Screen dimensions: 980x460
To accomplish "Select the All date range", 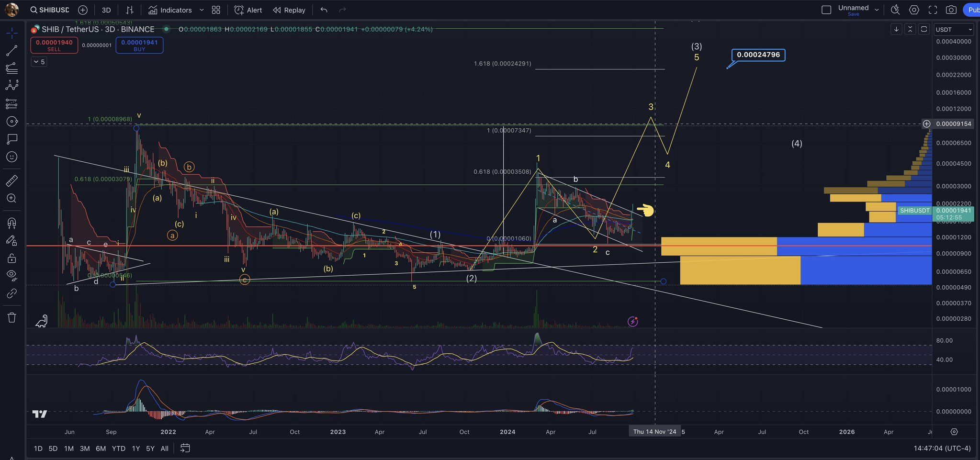I will click(164, 449).
